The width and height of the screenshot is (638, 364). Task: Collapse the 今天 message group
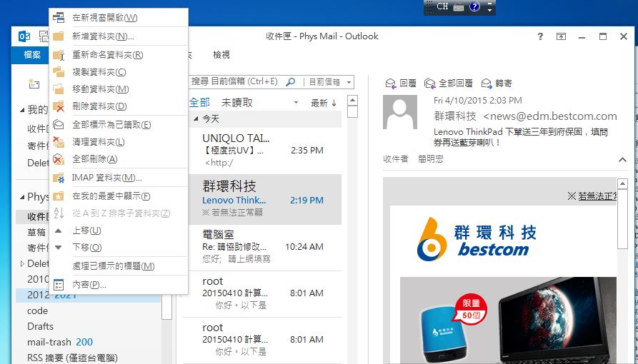point(196,118)
